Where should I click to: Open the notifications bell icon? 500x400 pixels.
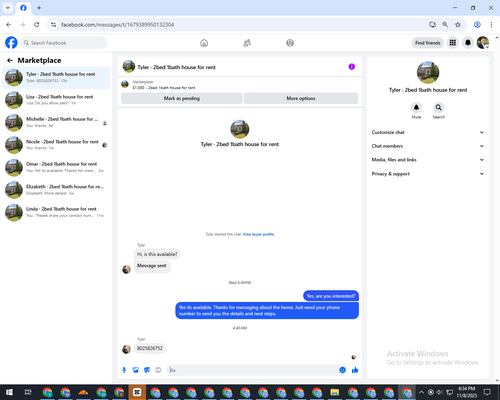(468, 43)
